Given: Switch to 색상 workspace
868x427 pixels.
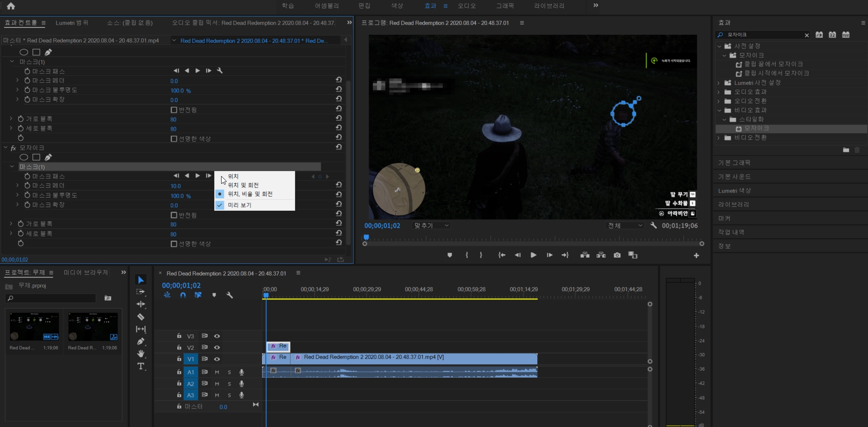Looking at the screenshot, I should click(397, 6).
